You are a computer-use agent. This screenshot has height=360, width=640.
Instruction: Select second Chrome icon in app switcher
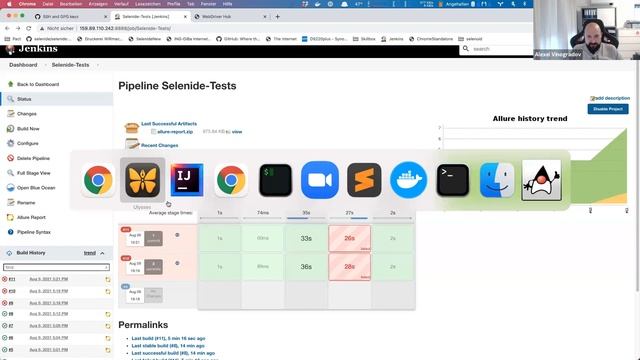(231, 180)
